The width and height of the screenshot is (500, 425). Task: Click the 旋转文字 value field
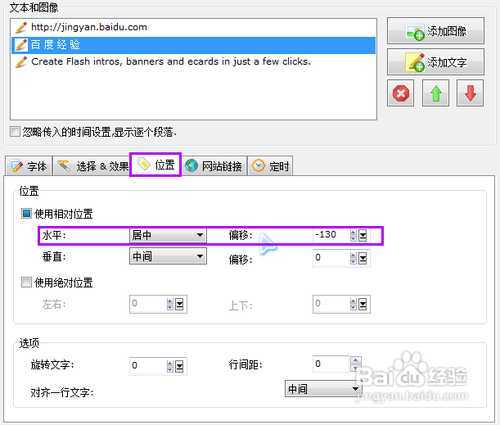(x=148, y=366)
